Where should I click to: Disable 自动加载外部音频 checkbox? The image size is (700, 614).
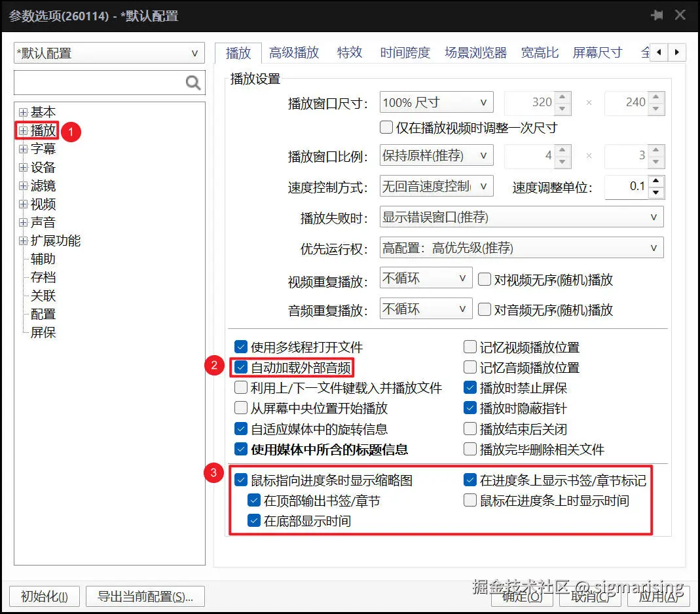pyautogui.click(x=241, y=368)
